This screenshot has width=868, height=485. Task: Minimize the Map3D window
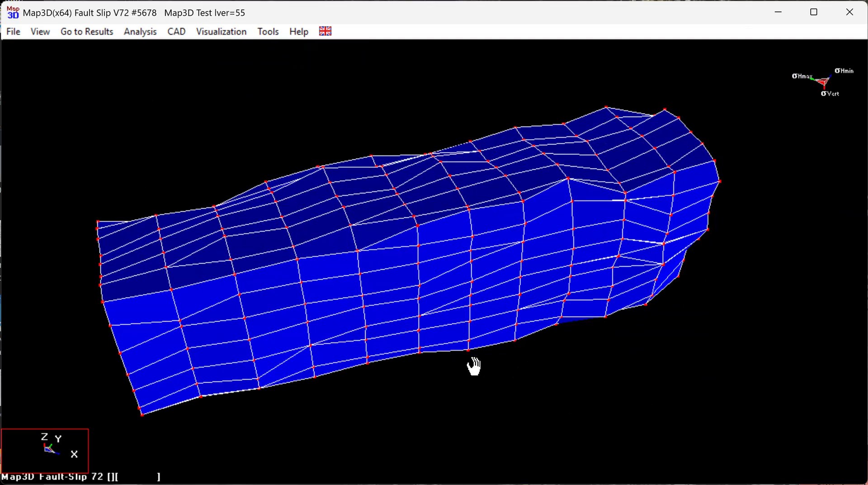(x=778, y=12)
